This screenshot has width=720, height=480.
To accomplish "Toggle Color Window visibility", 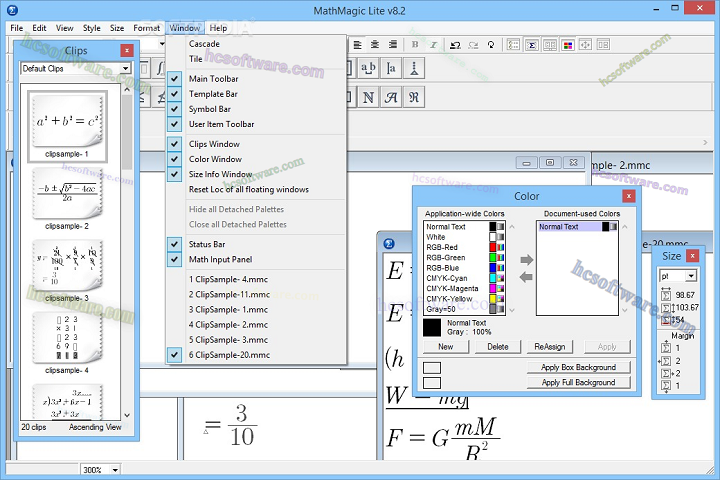I will tap(256, 159).
